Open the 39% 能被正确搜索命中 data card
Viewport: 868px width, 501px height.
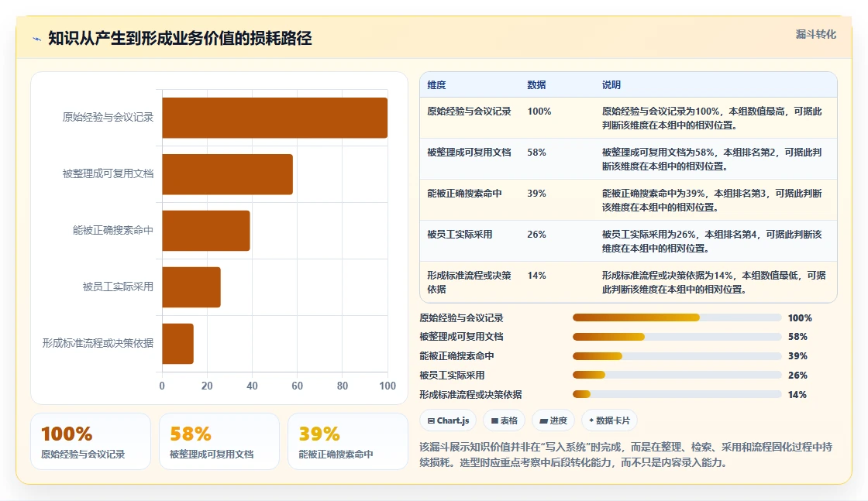pyautogui.click(x=348, y=441)
